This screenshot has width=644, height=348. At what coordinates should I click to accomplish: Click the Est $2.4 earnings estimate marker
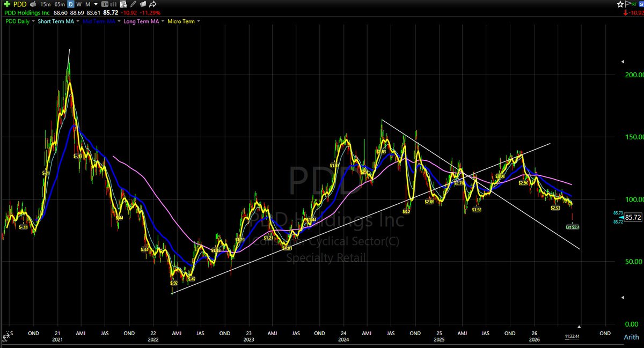coord(572,227)
